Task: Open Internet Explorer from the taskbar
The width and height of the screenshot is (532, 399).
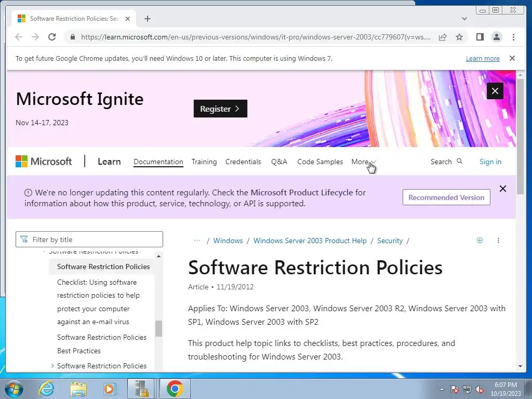Action: coord(46,389)
